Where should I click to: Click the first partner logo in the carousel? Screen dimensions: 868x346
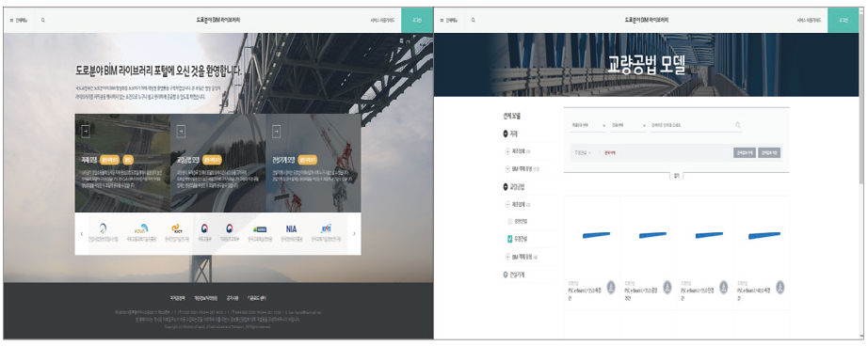point(103,228)
